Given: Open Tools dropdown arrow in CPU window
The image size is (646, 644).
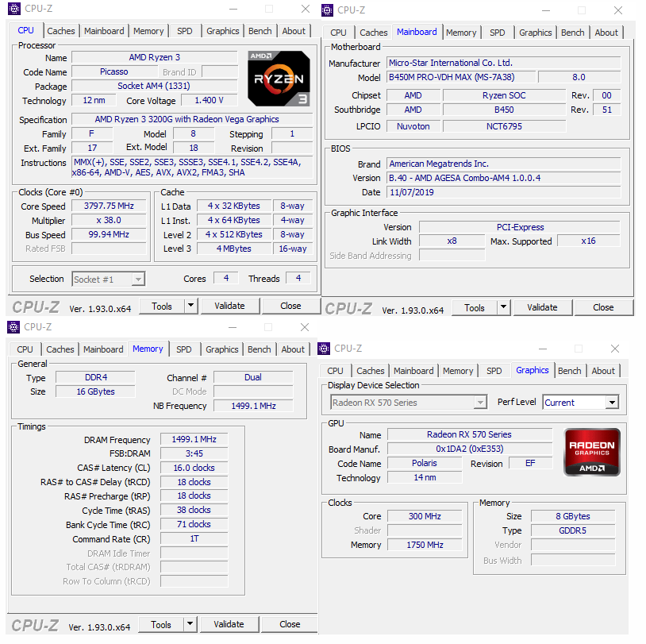Looking at the screenshot, I should click(190, 306).
